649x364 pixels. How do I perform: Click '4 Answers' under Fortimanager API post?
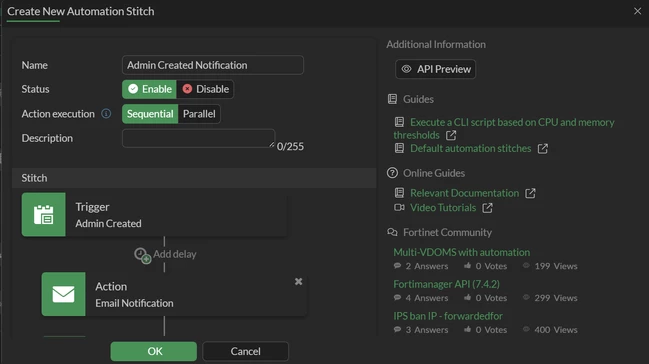(426, 298)
